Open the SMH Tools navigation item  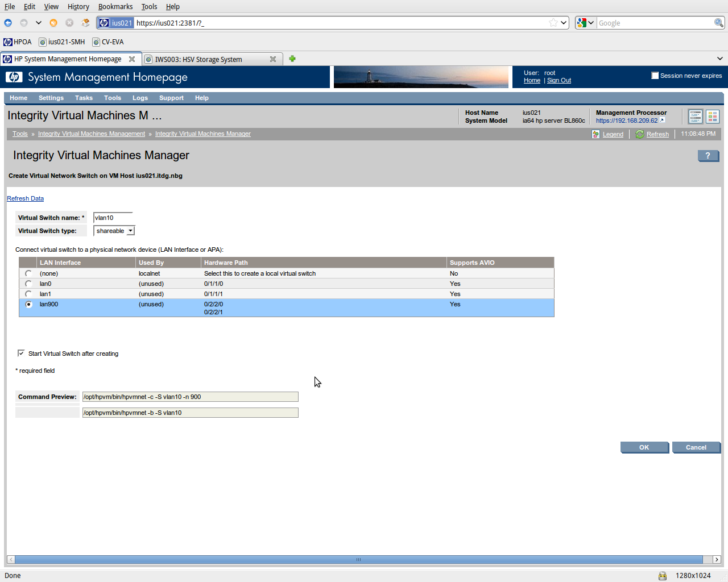[113, 98]
